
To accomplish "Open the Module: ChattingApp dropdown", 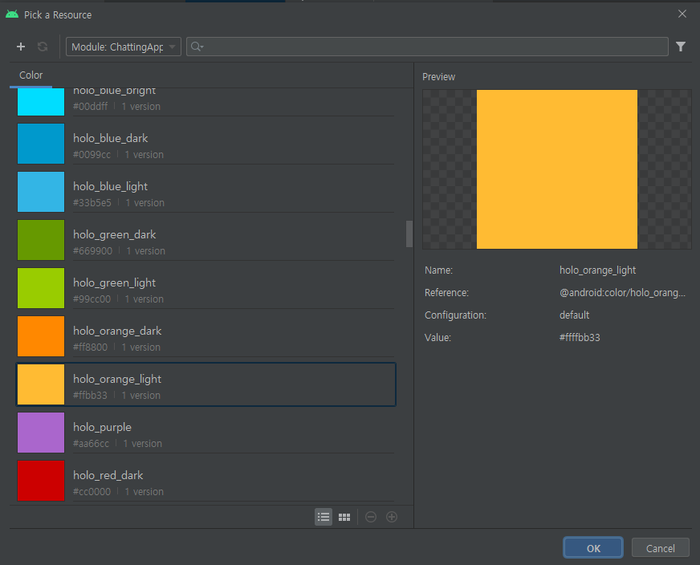I will (x=123, y=46).
